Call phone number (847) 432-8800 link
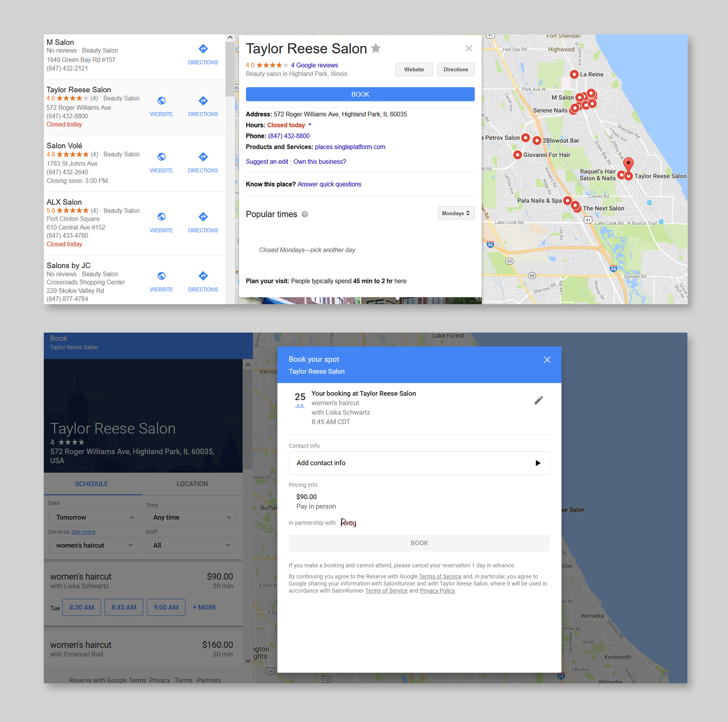The height and width of the screenshot is (722, 728). (x=289, y=136)
